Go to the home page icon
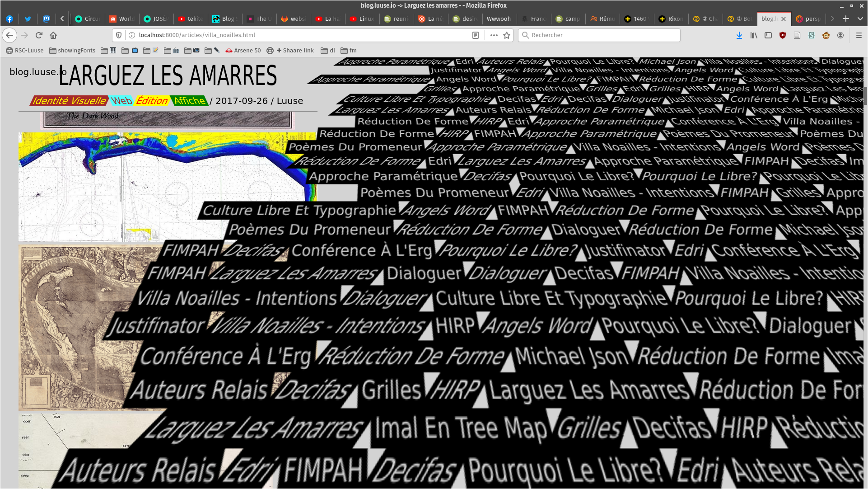The width and height of the screenshot is (868, 489). tap(53, 35)
